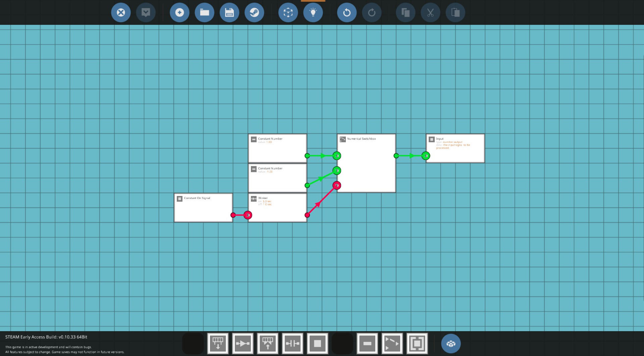Image resolution: width=644 pixels, height=356 pixels.
Task: Click the Constant On Signal red output port
Action: tap(233, 215)
